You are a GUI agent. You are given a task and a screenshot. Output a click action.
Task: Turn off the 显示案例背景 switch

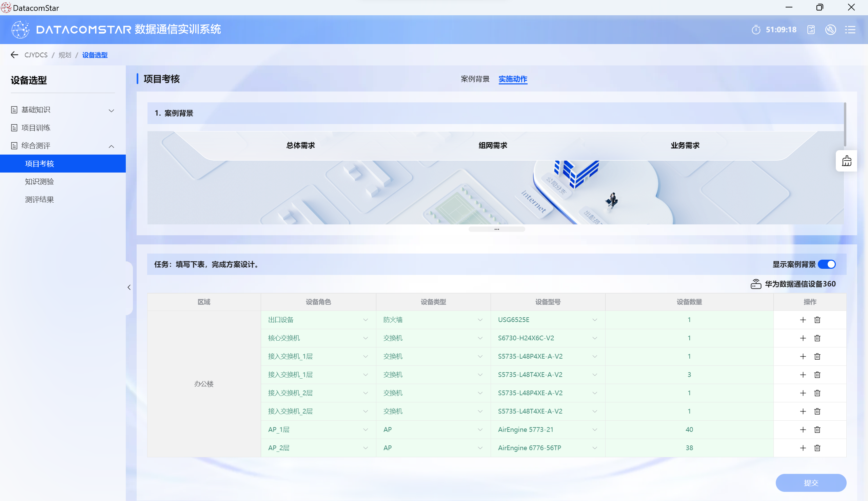(826, 264)
